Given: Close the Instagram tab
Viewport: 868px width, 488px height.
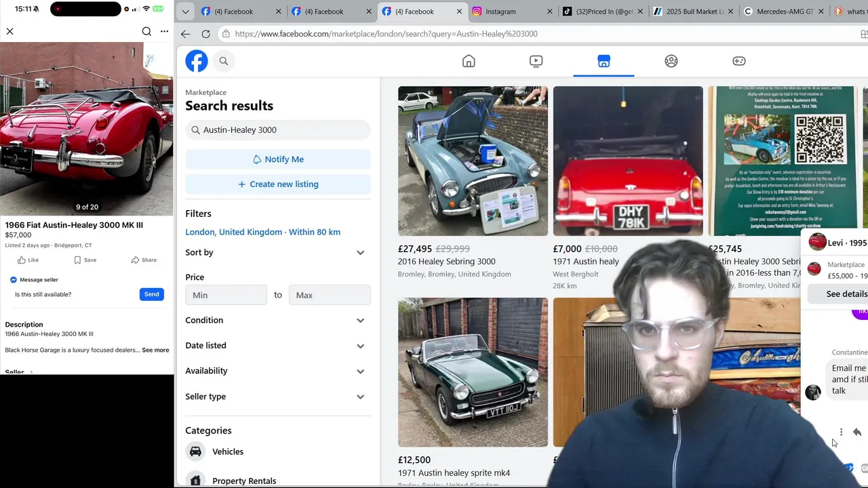Looking at the screenshot, I should click(x=549, y=12).
